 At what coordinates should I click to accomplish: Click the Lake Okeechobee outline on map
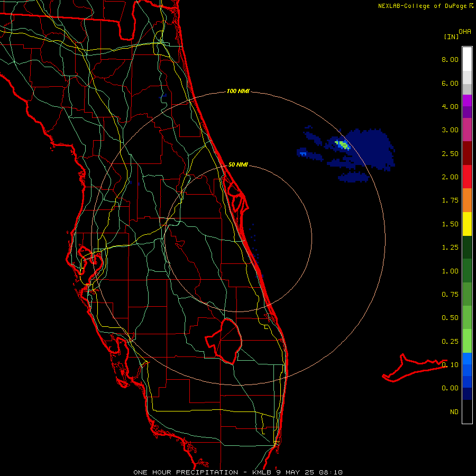coord(224,341)
